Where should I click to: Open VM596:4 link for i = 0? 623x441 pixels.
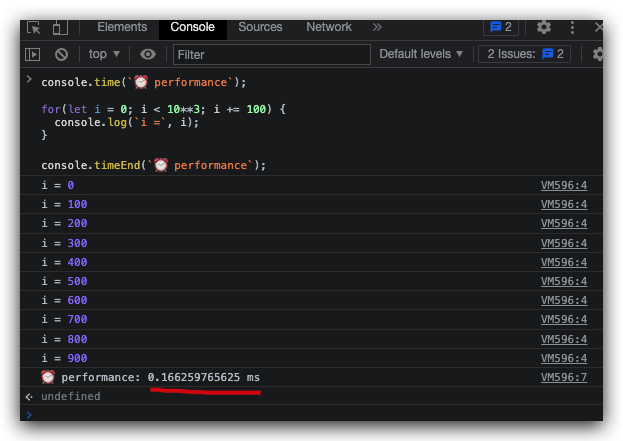564,185
